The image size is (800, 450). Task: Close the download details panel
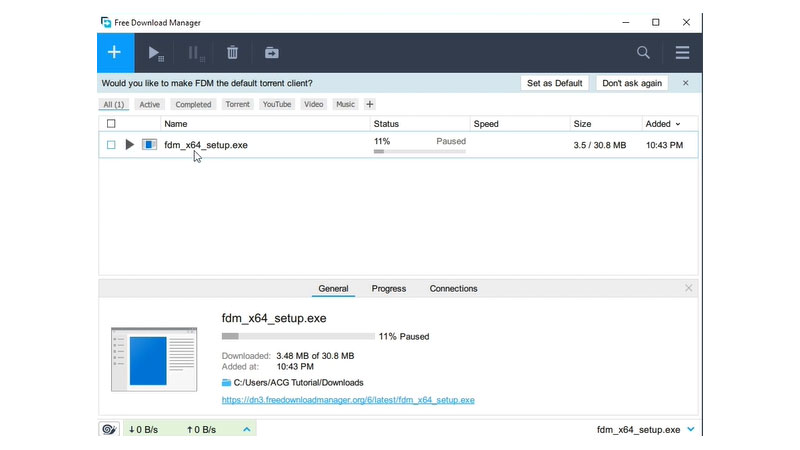(x=688, y=288)
